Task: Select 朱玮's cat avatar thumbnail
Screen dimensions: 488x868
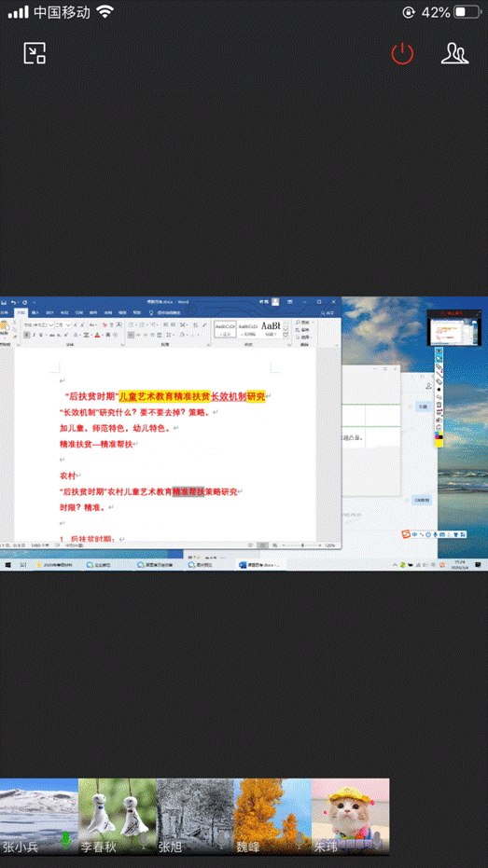Action: [350, 817]
